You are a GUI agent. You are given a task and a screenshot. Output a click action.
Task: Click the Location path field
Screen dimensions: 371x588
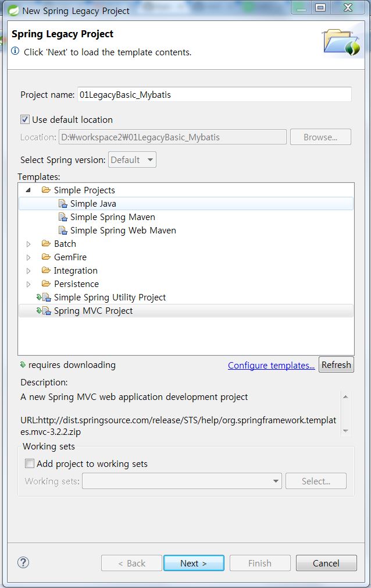(x=172, y=137)
